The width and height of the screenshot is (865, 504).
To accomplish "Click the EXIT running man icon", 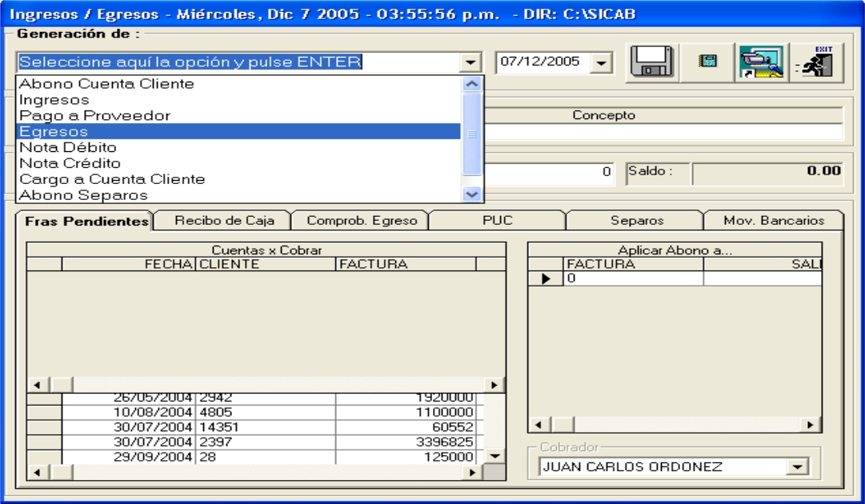I will (816, 62).
